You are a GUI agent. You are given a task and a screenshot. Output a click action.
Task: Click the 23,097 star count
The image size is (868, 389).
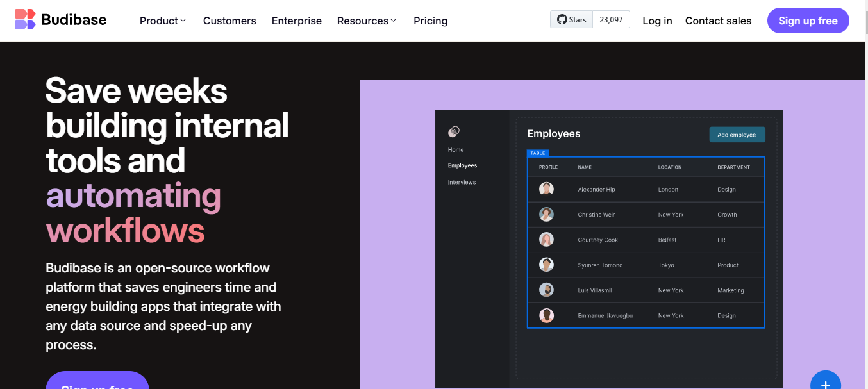611,20
